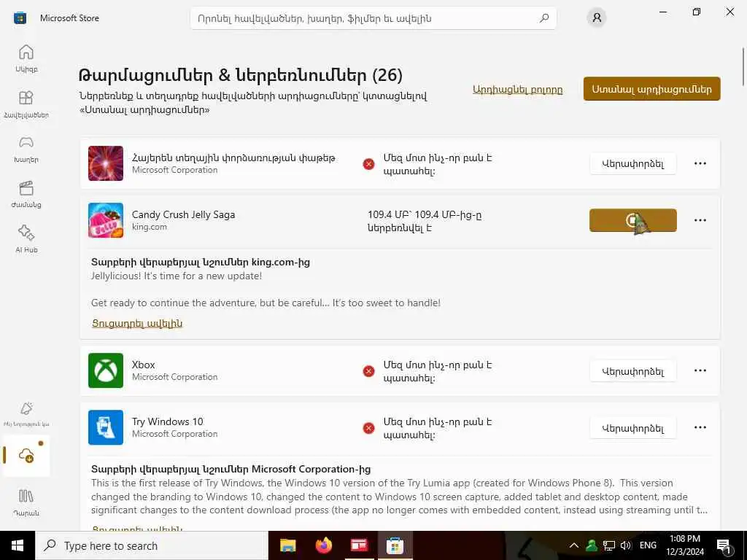The width and height of the screenshot is (747, 560).
Task: Click the error icon in Try Windows 10 row
Action: pyautogui.click(x=368, y=428)
